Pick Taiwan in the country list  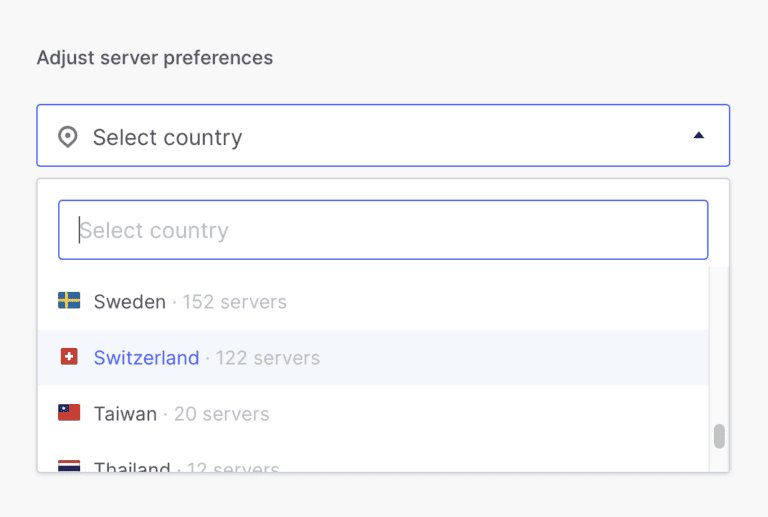tap(125, 413)
